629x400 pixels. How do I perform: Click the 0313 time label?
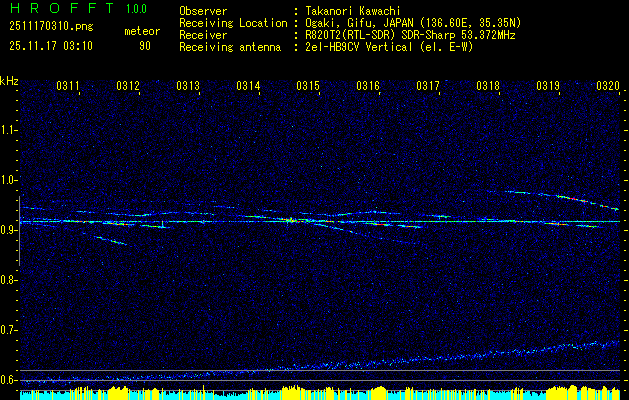pyautogui.click(x=188, y=86)
